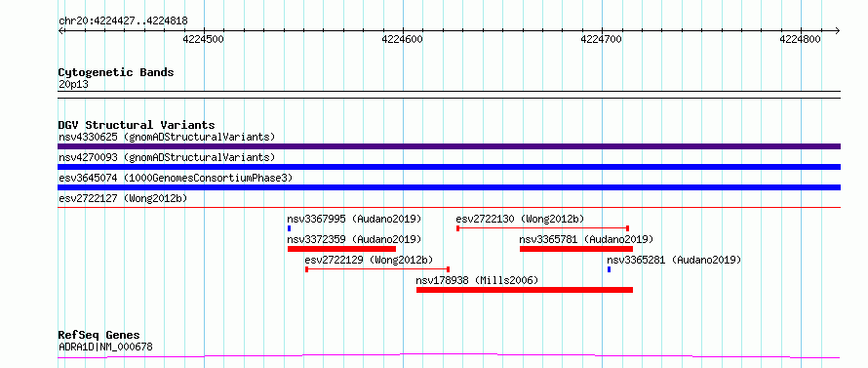868x368 pixels.
Task: Click the small blue nsv3367995 marker
Action: (289, 228)
